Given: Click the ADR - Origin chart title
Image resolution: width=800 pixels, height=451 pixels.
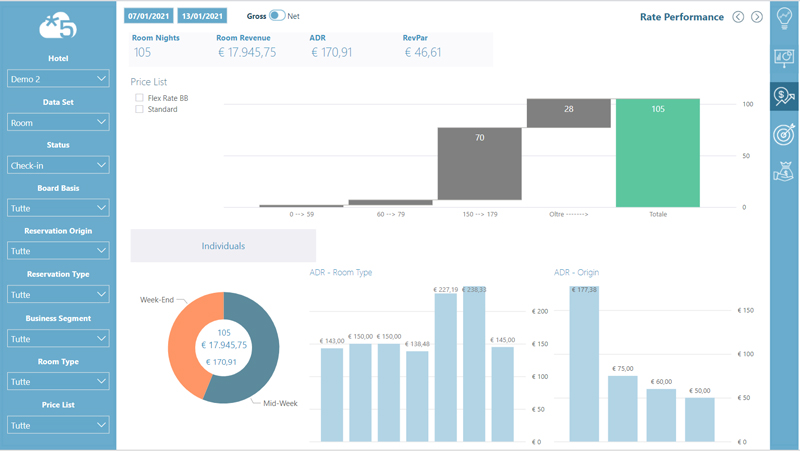Looking at the screenshot, I should tap(577, 272).
